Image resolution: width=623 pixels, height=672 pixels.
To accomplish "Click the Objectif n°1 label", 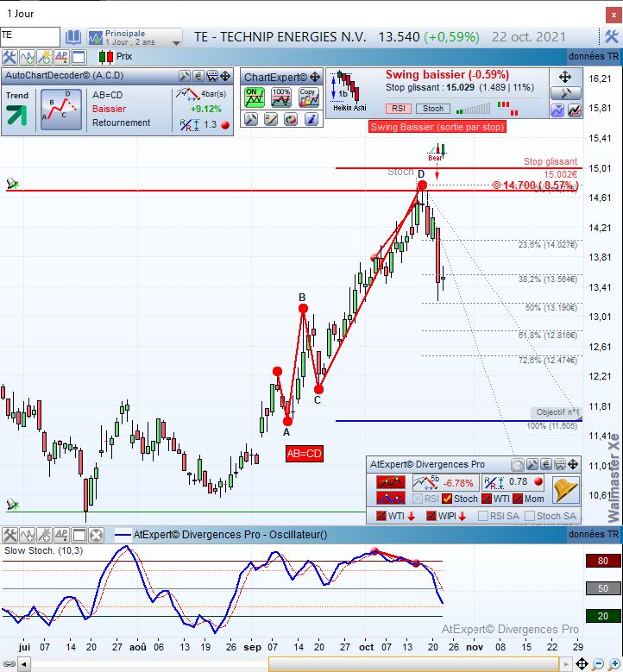I will [x=556, y=411].
